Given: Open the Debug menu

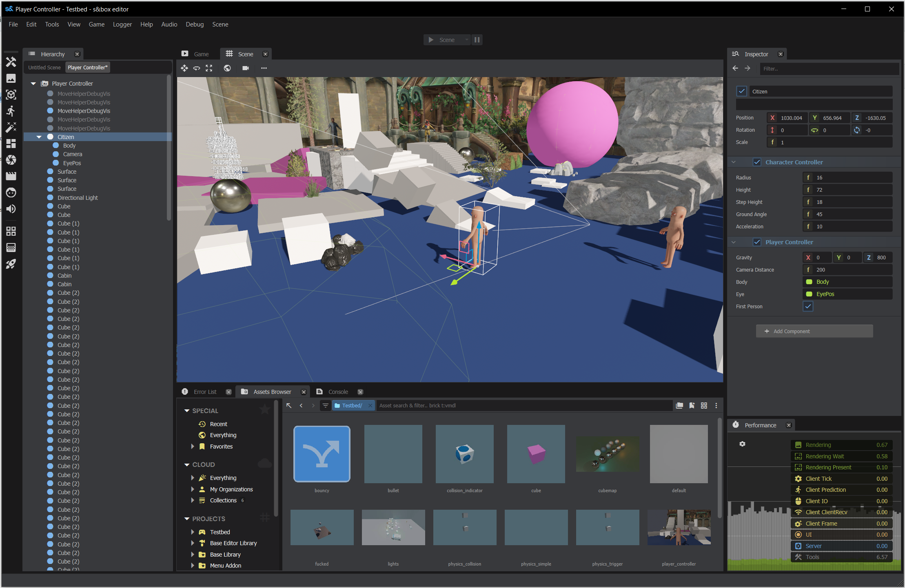Looking at the screenshot, I should tap(195, 24).
